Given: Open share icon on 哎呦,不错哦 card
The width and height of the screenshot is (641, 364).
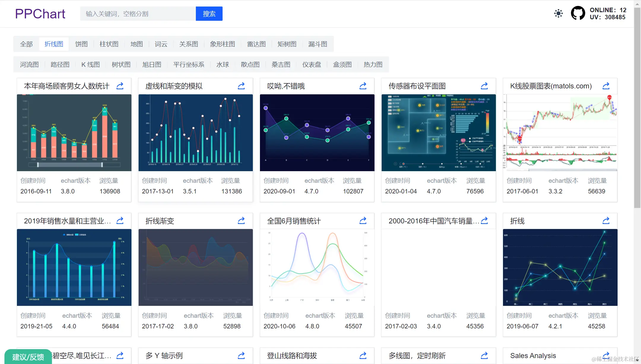Looking at the screenshot, I should click(x=363, y=86).
